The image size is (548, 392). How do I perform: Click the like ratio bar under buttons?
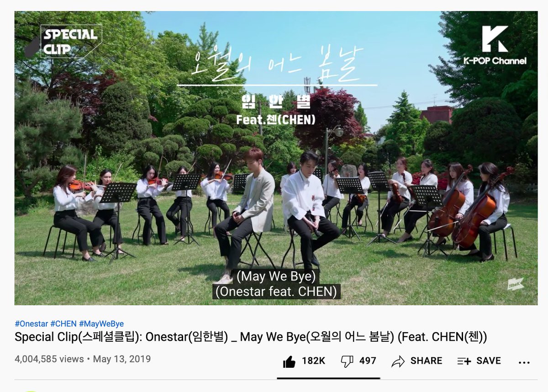[328, 378]
